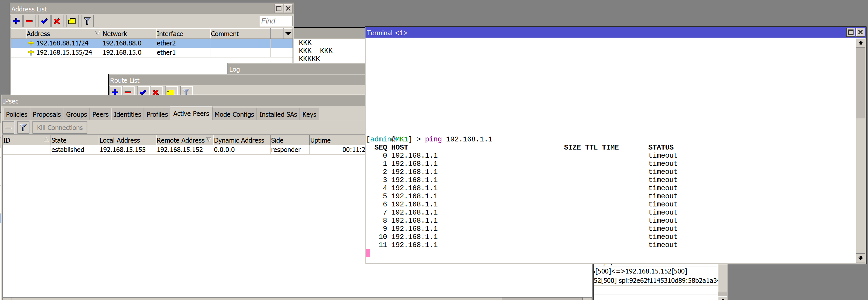Enable route with the blue checkmark in Route List
This screenshot has height=300, width=868.
pos(143,91)
